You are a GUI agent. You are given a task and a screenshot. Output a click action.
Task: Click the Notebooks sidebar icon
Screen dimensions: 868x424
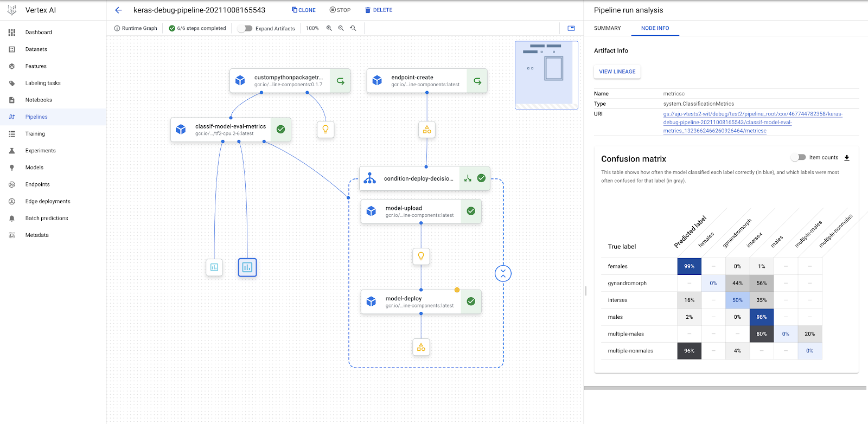(12, 100)
